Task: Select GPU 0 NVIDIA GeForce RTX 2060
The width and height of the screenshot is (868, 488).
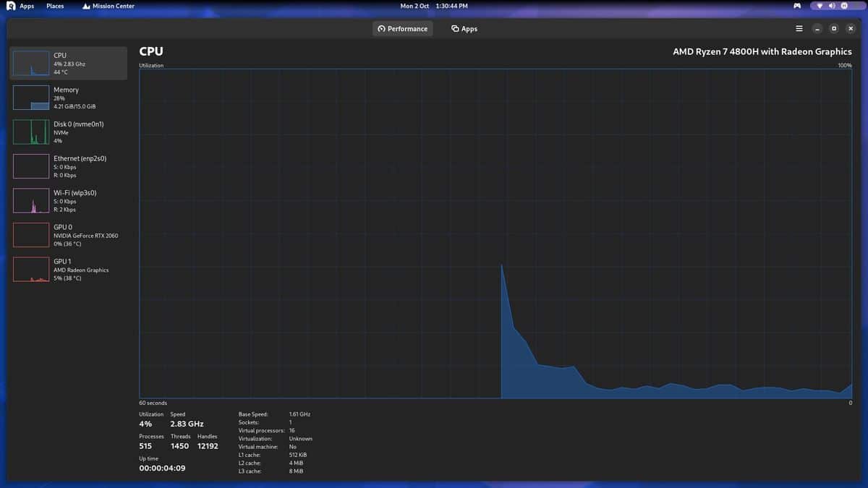Action: coord(69,235)
